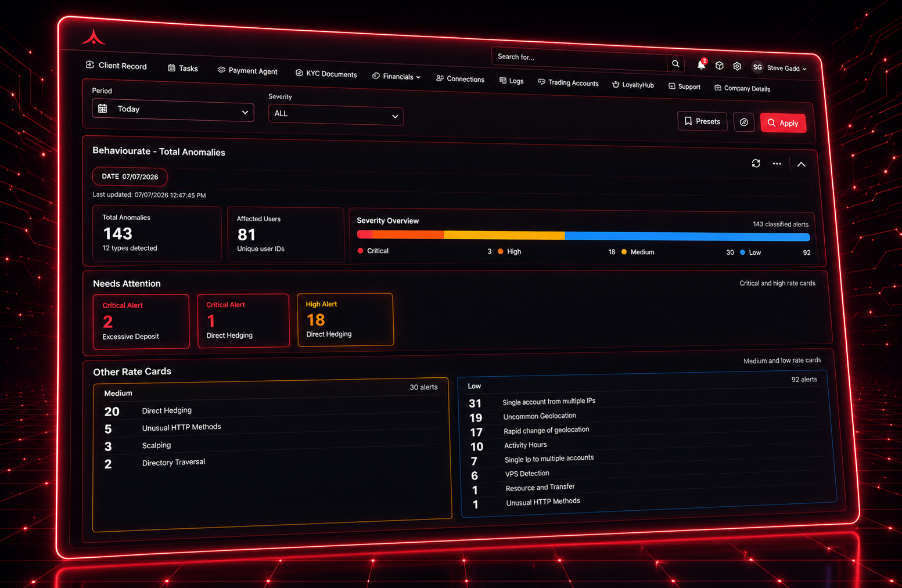Click the red Apply button
Viewport: 902px width, 588px height.
pyautogui.click(x=783, y=123)
